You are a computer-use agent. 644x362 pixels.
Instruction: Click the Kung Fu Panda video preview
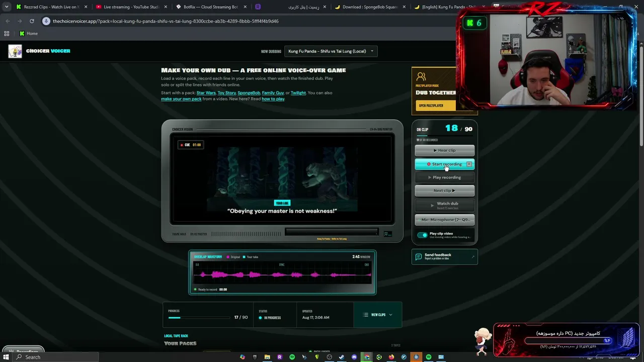[282, 179]
